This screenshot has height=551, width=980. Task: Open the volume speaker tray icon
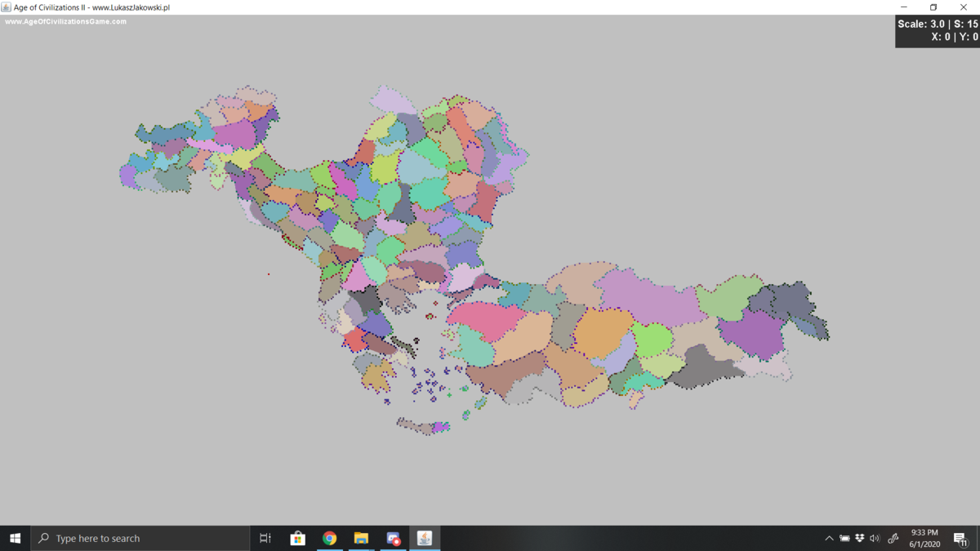pyautogui.click(x=875, y=538)
